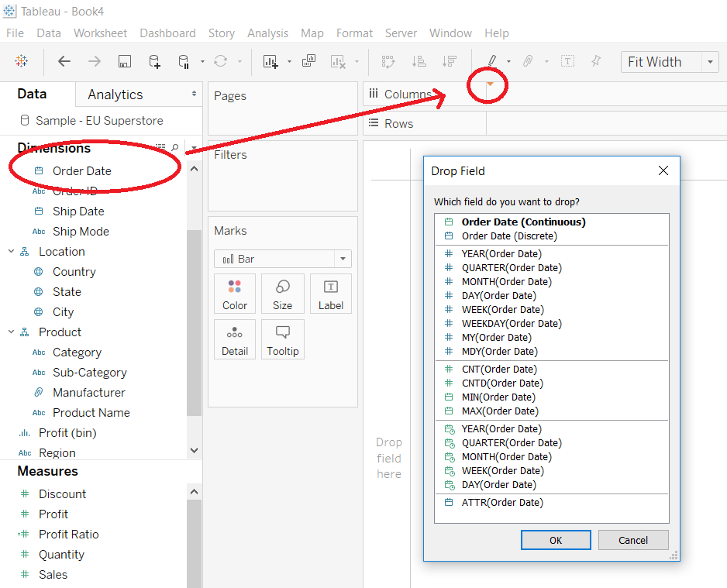Click the New Worksheet toolbar icon
Image resolution: width=727 pixels, height=588 pixels.
coord(270,62)
